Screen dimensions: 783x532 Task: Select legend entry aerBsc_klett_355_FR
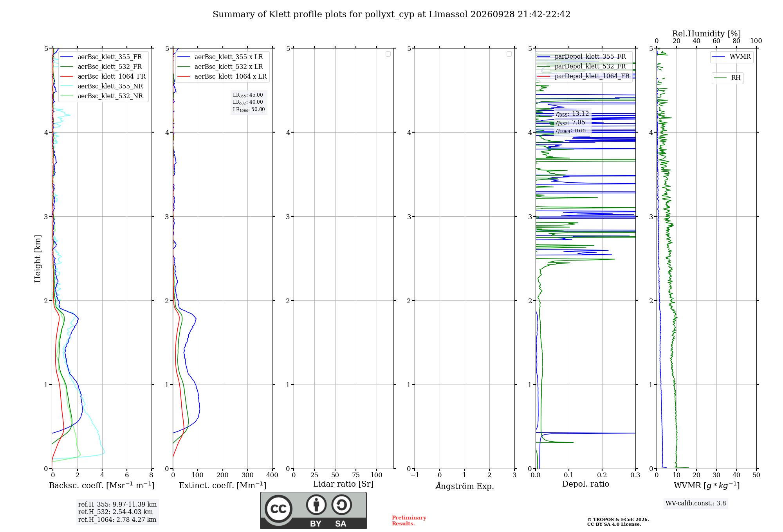pos(103,57)
